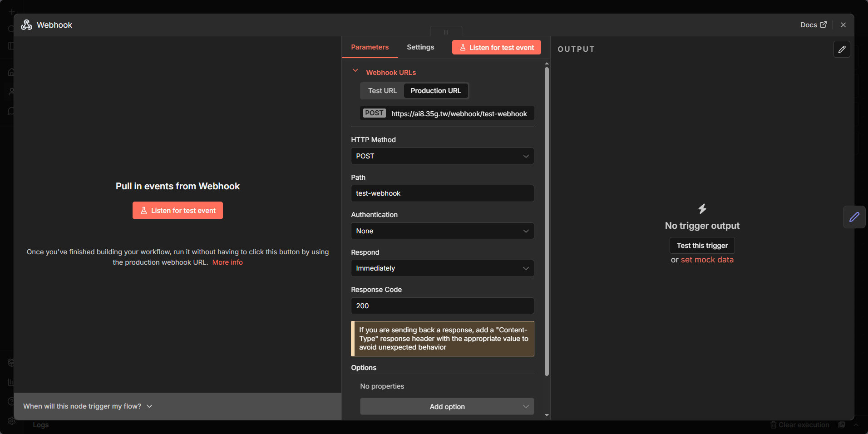Image resolution: width=868 pixels, height=434 pixels.
Task: Collapse the Webhook URLs section
Action: [355, 71]
